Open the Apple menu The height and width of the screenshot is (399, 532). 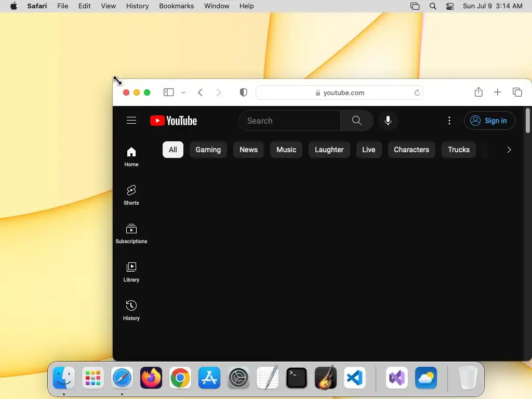pos(14,6)
